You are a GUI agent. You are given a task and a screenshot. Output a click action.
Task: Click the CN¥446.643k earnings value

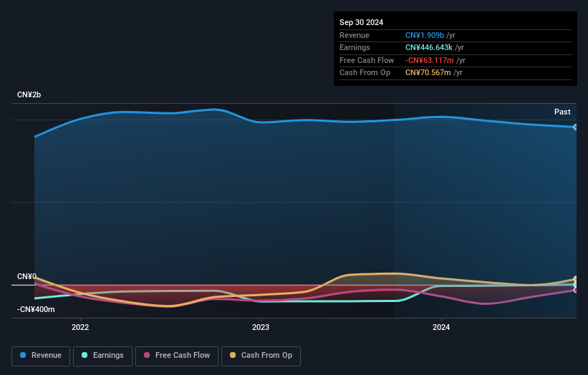point(428,47)
